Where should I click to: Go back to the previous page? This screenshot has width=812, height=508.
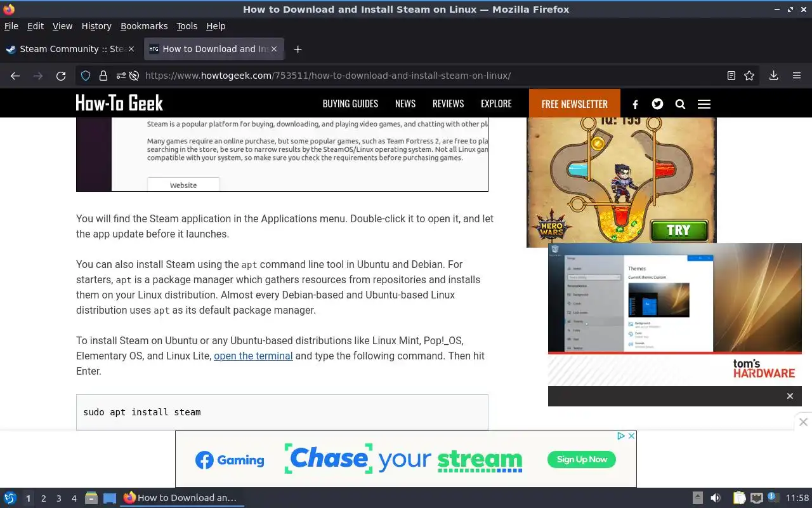(x=15, y=76)
